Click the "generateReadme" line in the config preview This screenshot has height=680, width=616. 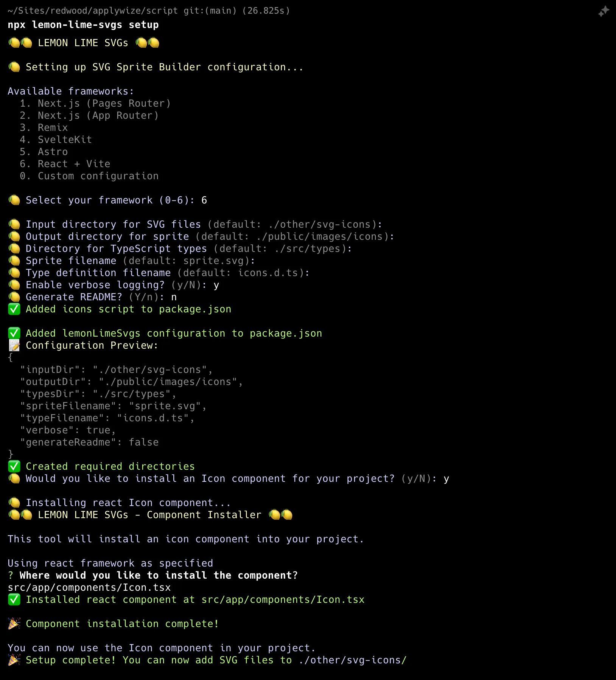pyautogui.click(x=89, y=442)
